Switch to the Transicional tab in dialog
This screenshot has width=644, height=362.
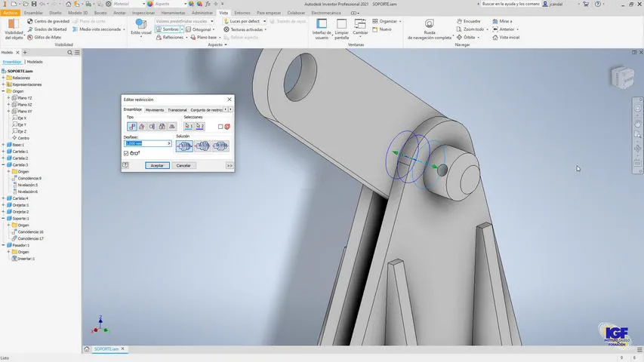177,110
